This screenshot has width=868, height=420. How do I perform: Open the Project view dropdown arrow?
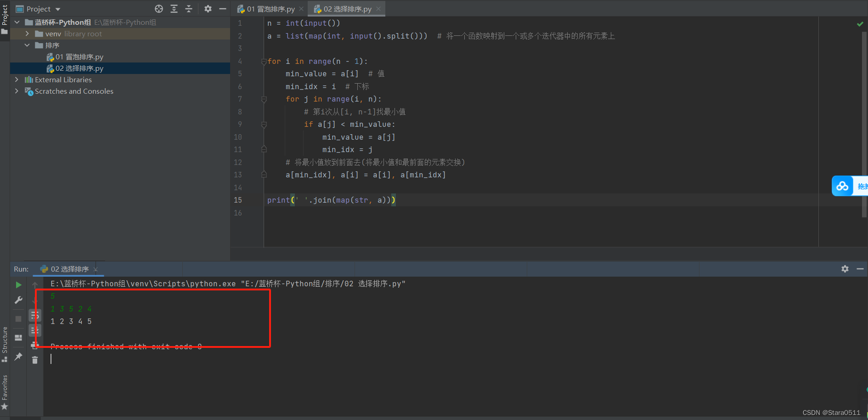58,9
